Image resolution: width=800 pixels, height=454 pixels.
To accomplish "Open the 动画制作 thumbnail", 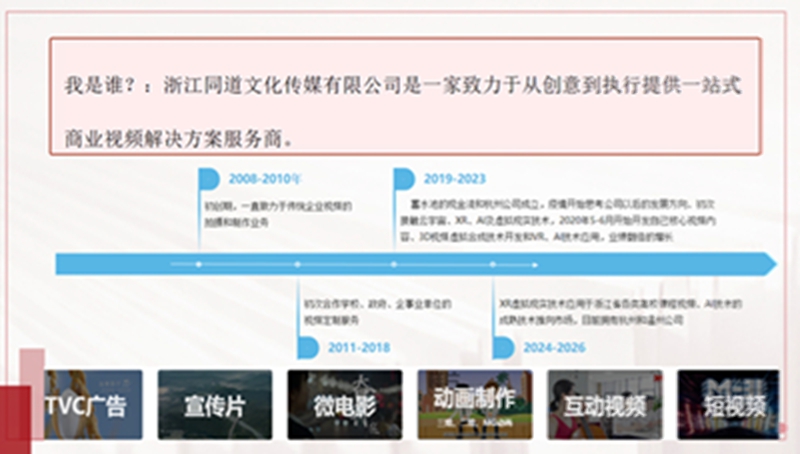I will click(x=474, y=405).
